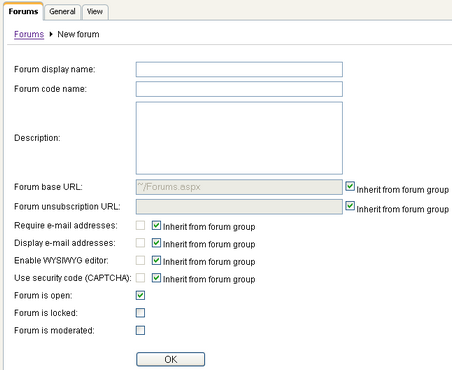Uncheck Inherit for Display e-mail addresses
The height and width of the screenshot is (370, 452).
pyautogui.click(x=156, y=243)
